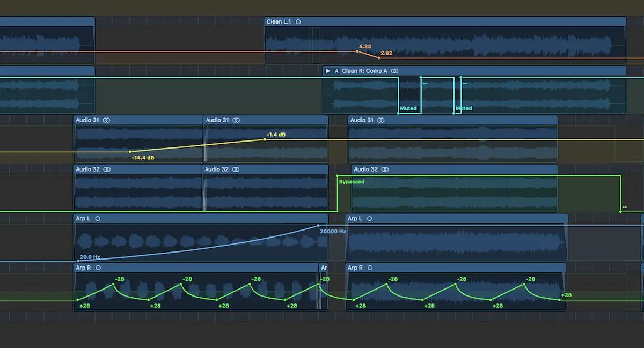Click mono icon on the leftmost Arp L region
Viewport: 644px width, 348px height.
pyautogui.click(x=97, y=219)
